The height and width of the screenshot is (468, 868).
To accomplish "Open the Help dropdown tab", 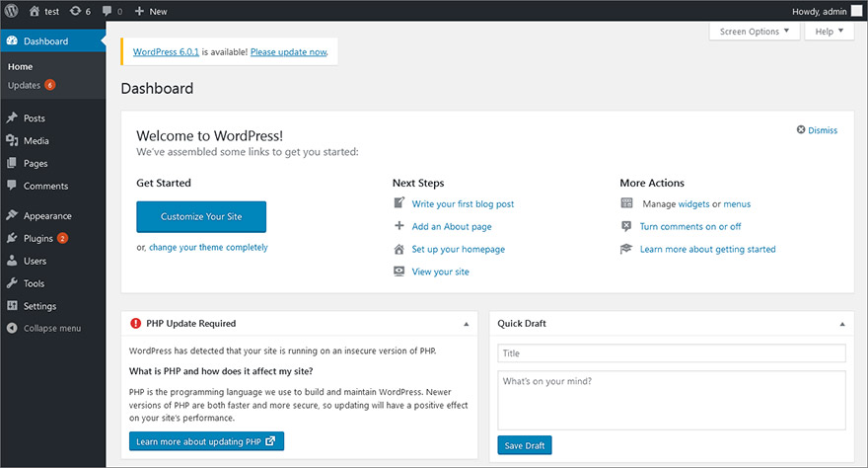I will point(830,32).
